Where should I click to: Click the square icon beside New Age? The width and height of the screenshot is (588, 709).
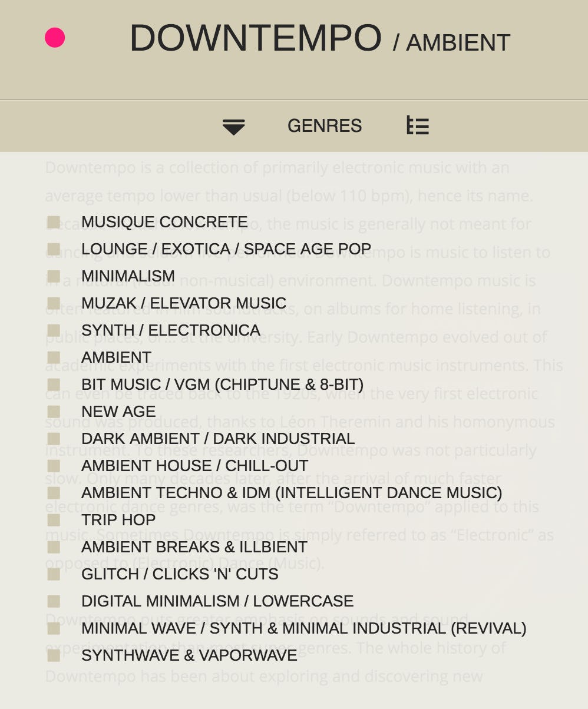(54, 412)
